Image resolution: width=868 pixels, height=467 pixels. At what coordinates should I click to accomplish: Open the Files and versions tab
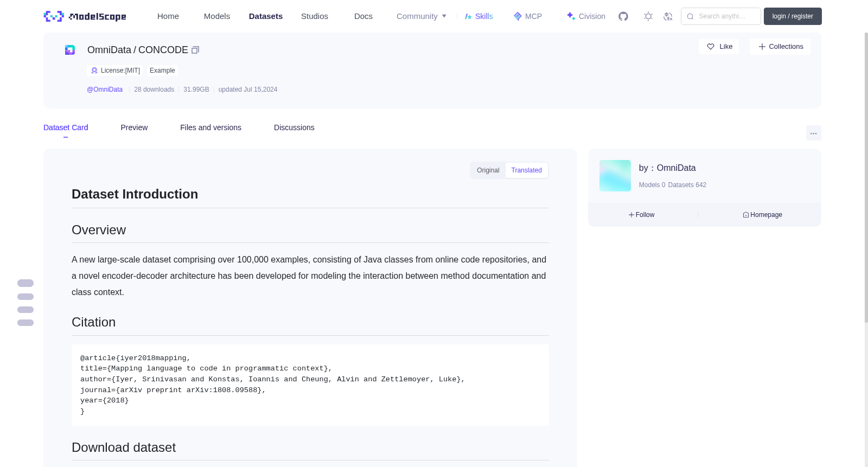[210, 127]
